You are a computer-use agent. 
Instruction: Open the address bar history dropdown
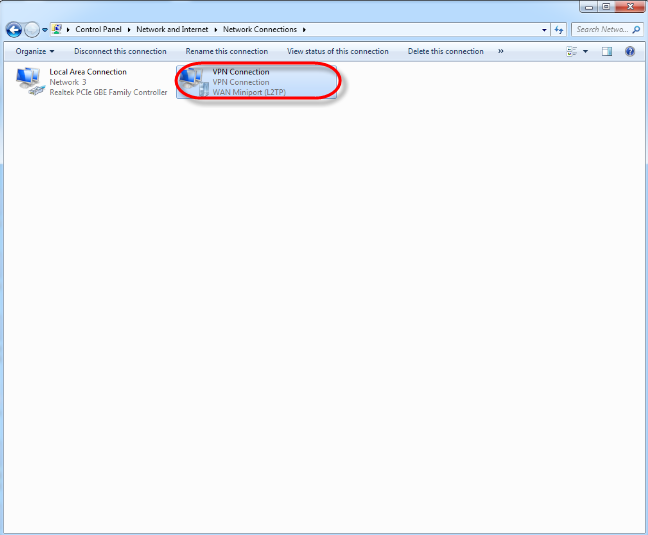(x=544, y=30)
